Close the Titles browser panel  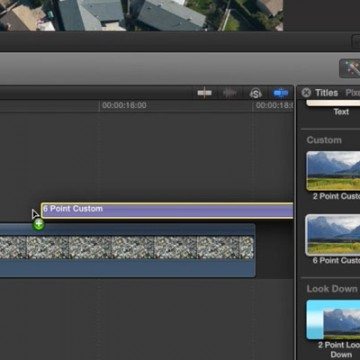306,93
